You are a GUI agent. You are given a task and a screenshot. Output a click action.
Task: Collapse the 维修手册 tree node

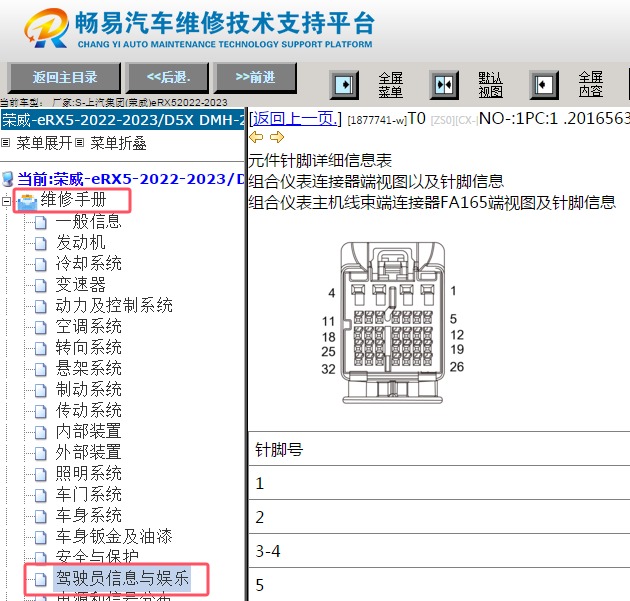coord(6,201)
